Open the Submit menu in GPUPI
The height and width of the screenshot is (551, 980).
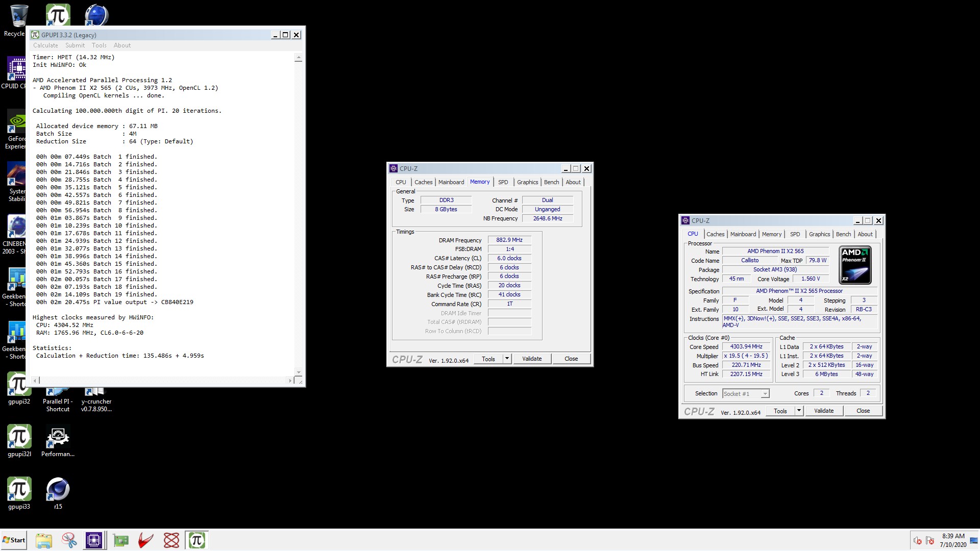coord(75,45)
